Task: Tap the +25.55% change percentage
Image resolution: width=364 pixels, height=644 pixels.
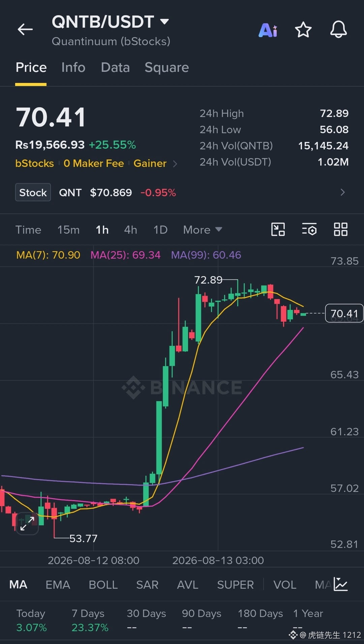Action: point(112,145)
